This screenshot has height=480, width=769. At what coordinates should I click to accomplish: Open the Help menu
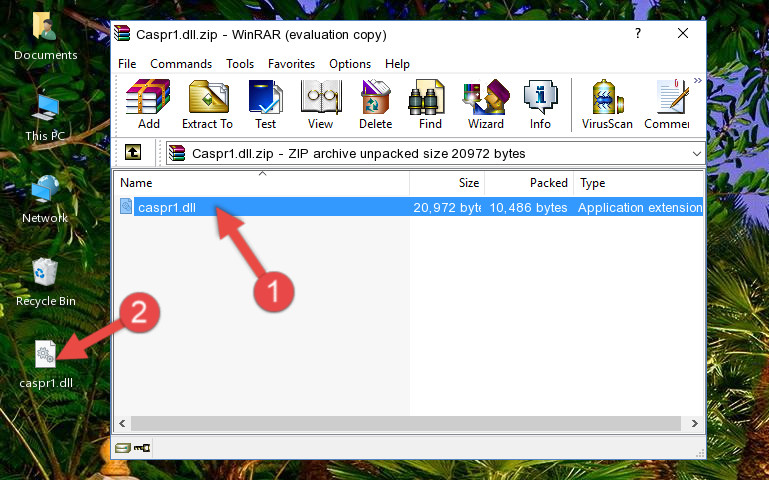pos(397,64)
